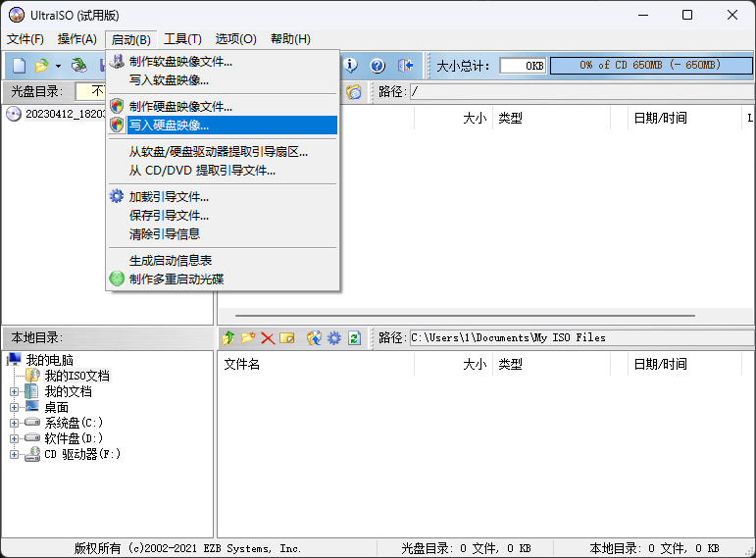Click the upper 类型 column header

click(551, 118)
